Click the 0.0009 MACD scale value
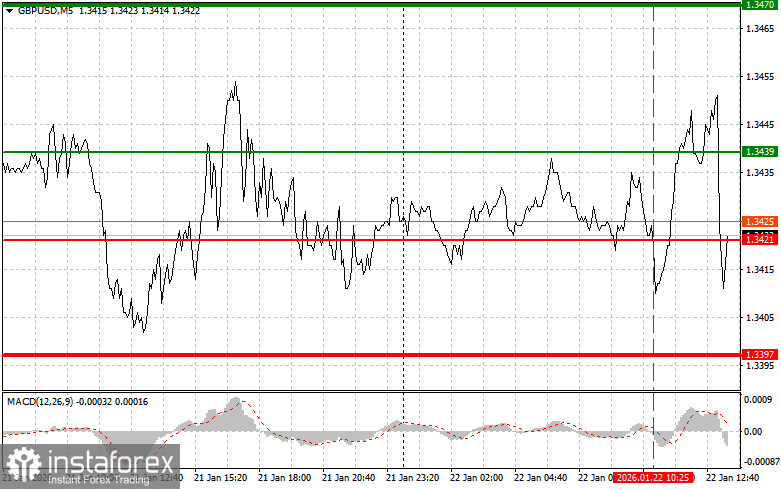This screenshot has height=489, width=781. click(x=758, y=399)
